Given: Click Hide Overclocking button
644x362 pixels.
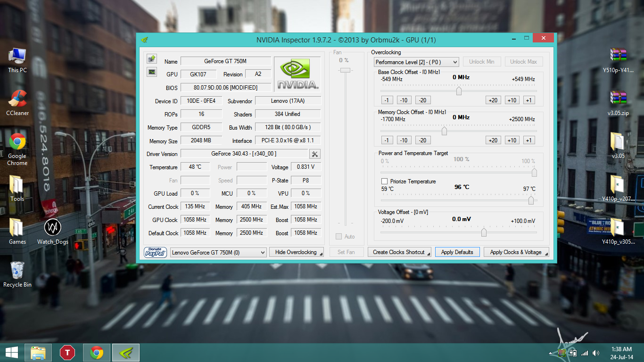Looking at the screenshot, I should [x=297, y=252].
